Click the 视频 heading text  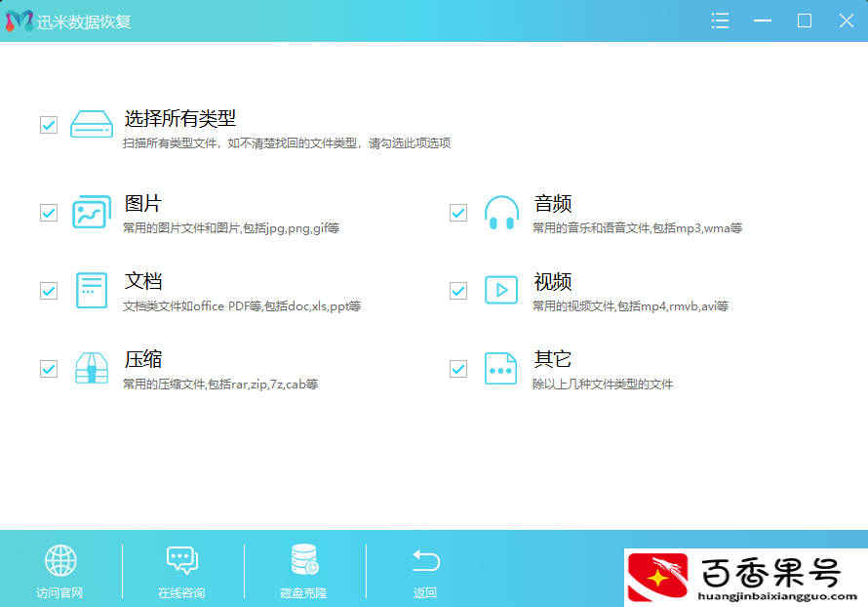point(552,281)
